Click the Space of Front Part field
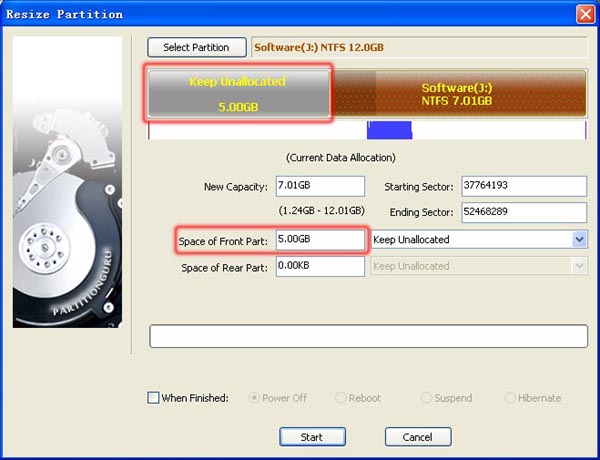The height and width of the screenshot is (460, 600). (320, 240)
